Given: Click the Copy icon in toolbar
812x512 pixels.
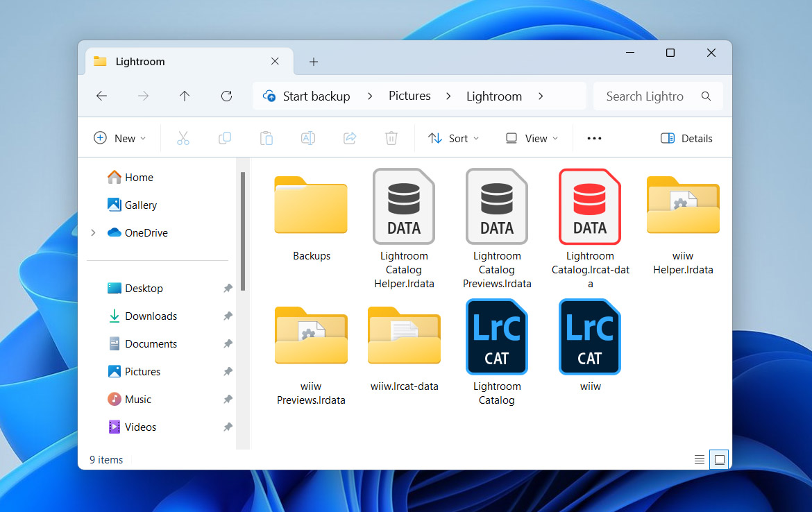Looking at the screenshot, I should coord(225,138).
